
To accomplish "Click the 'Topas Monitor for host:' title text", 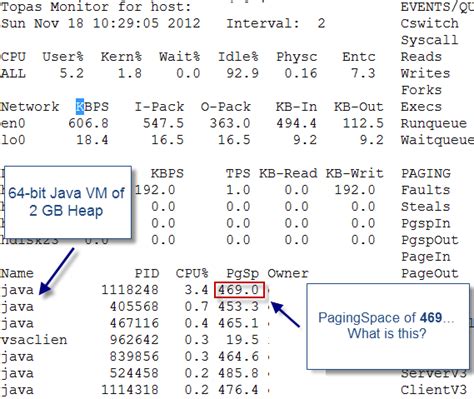I will (x=96, y=7).
